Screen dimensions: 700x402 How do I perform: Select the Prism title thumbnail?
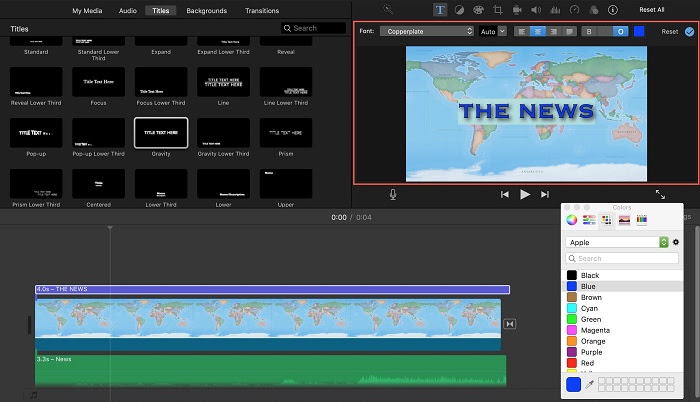point(286,133)
